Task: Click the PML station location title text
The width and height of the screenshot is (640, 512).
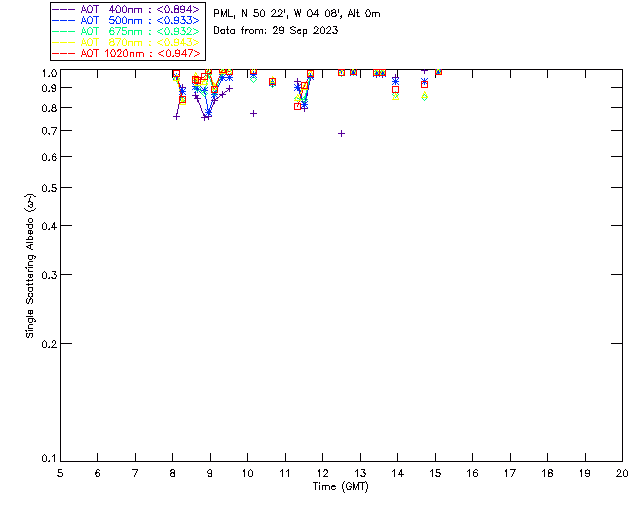Action: (x=297, y=14)
